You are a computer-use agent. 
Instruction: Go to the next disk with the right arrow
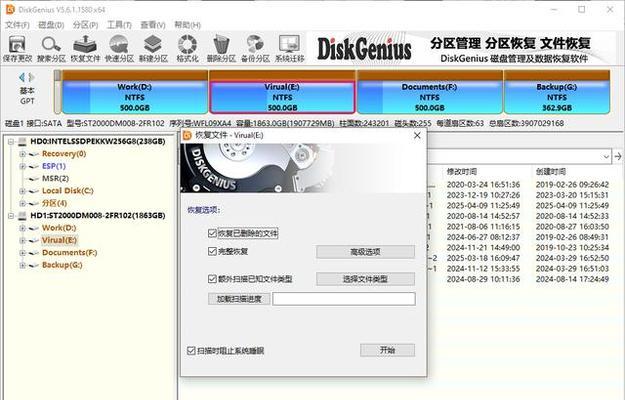(x=31, y=77)
